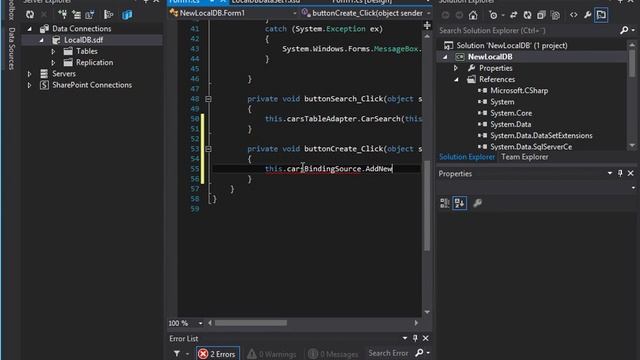Image resolution: width=640 pixels, height=360 pixels.
Task: Click the Error List filter funnel icon
Action: click(177, 353)
